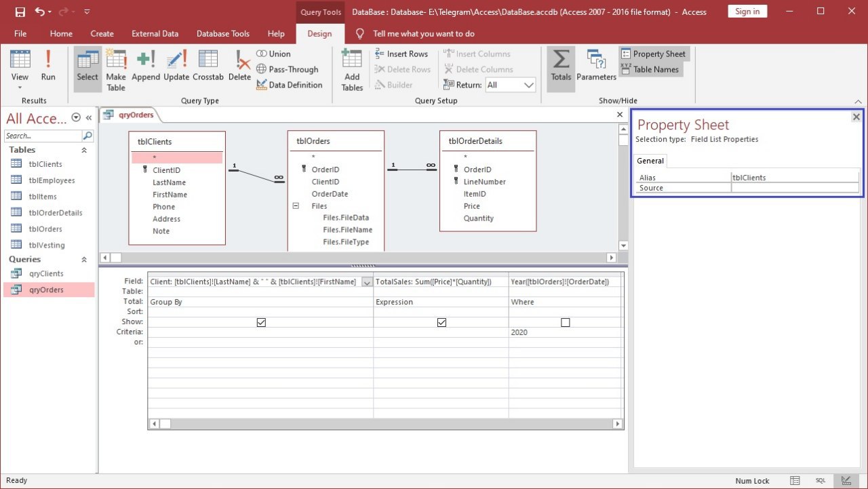868x489 pixels.
Task: Uncheck Show box for TotalSales column
Action: [441, 322]
